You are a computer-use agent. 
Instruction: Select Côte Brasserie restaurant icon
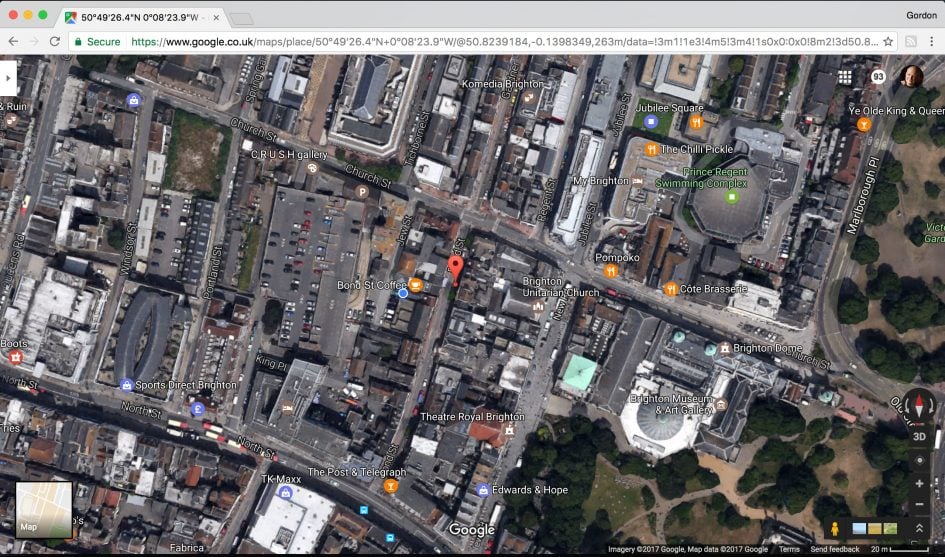click(671, 289)
